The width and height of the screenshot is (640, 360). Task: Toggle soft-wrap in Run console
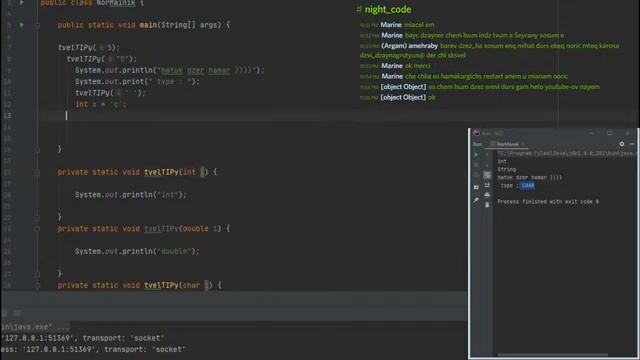point(487,175)
